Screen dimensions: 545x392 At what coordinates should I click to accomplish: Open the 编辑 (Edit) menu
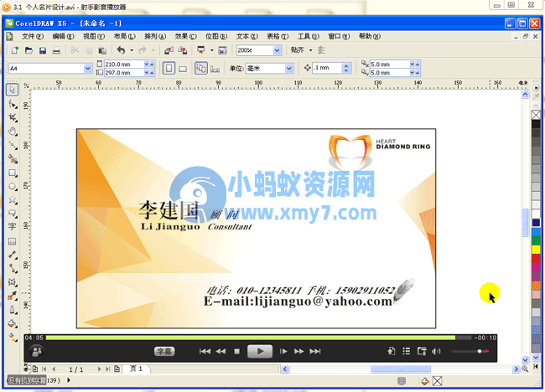(63, 36)
